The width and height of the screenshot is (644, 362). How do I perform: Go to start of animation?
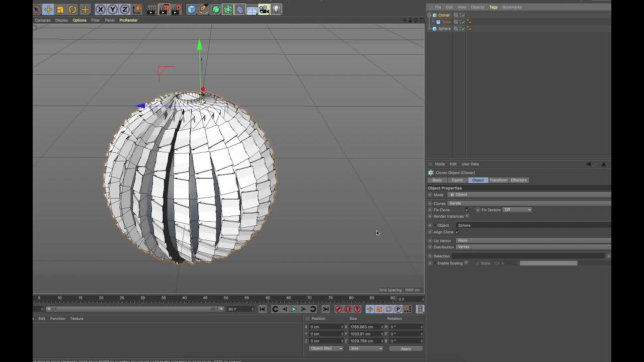point(263,309)
